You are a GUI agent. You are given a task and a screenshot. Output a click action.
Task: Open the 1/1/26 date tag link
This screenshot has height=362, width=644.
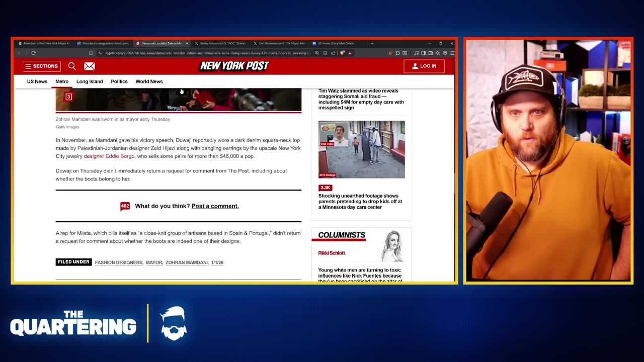[x=217, y=262]
